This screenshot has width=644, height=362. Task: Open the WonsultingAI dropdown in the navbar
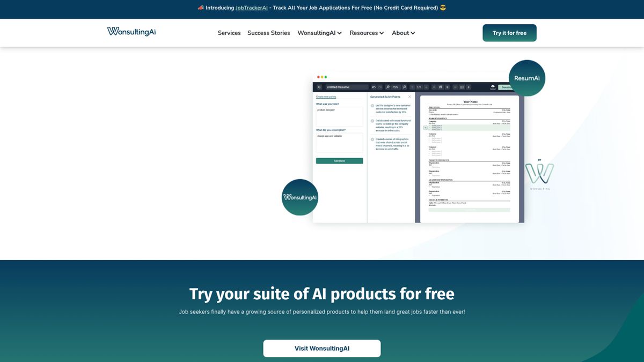pyautogui.click(x=319, y=33)
